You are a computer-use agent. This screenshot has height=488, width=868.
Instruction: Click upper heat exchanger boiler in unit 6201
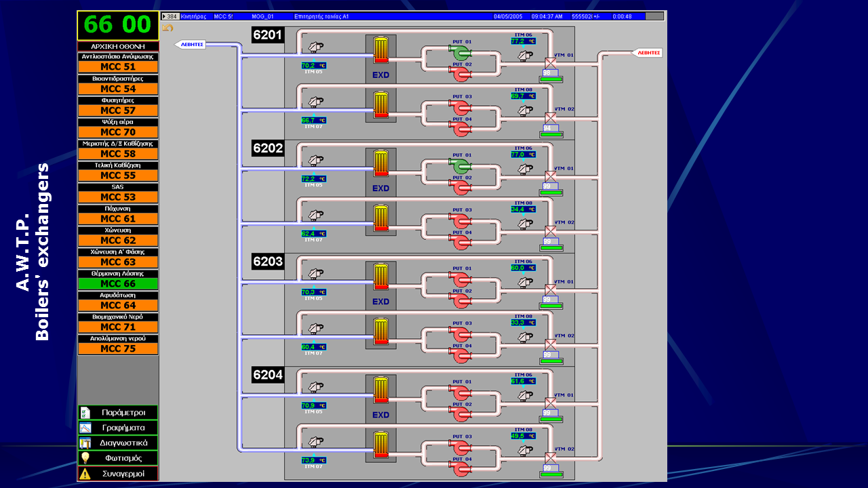click(x=381, y=50)
